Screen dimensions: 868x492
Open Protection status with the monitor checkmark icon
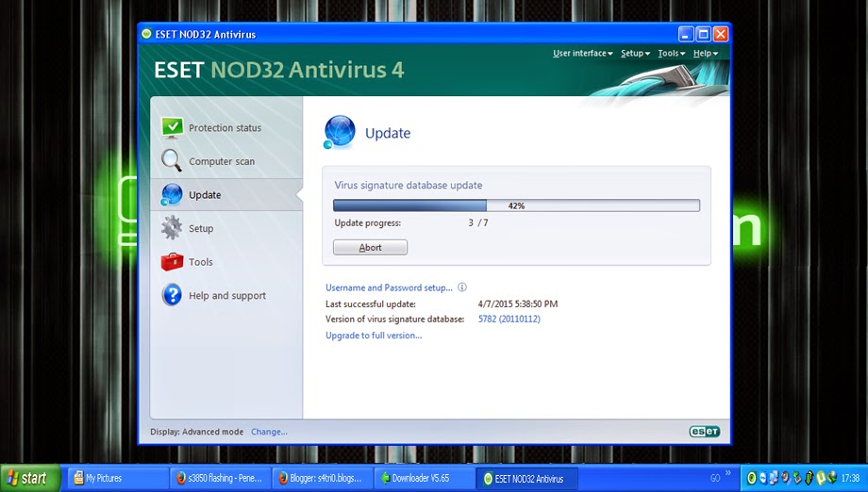coord(172,127)
